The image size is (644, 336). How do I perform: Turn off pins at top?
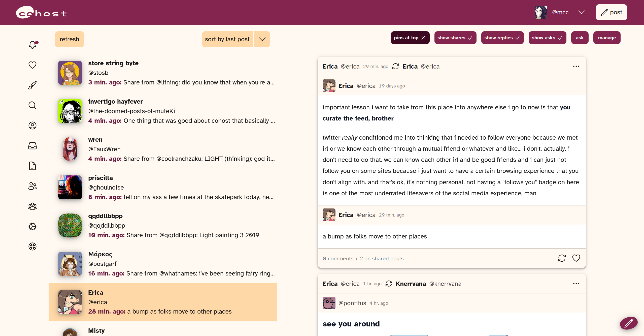pos(410,38)
